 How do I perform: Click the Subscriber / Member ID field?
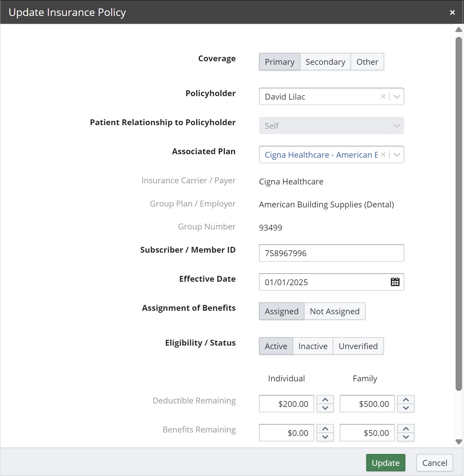coord(332,253)
